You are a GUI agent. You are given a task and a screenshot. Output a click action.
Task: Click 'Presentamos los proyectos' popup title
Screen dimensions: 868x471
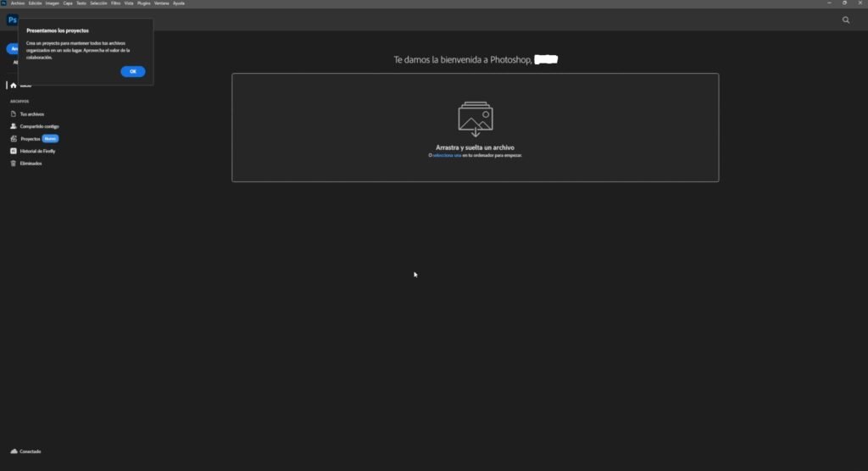click(x=58, y=30)
